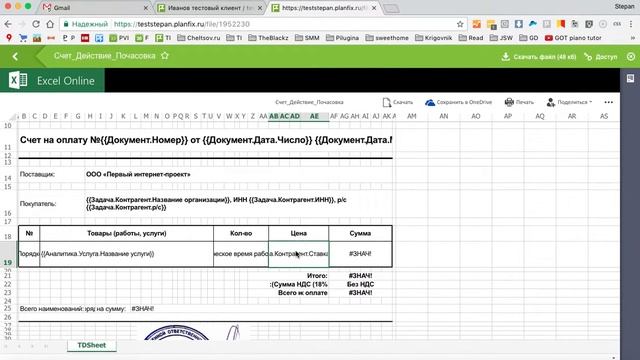This screenshot has height=360, width=640.
Task: Print the spreadsheet with Печать
Action: tap(519, 102)
